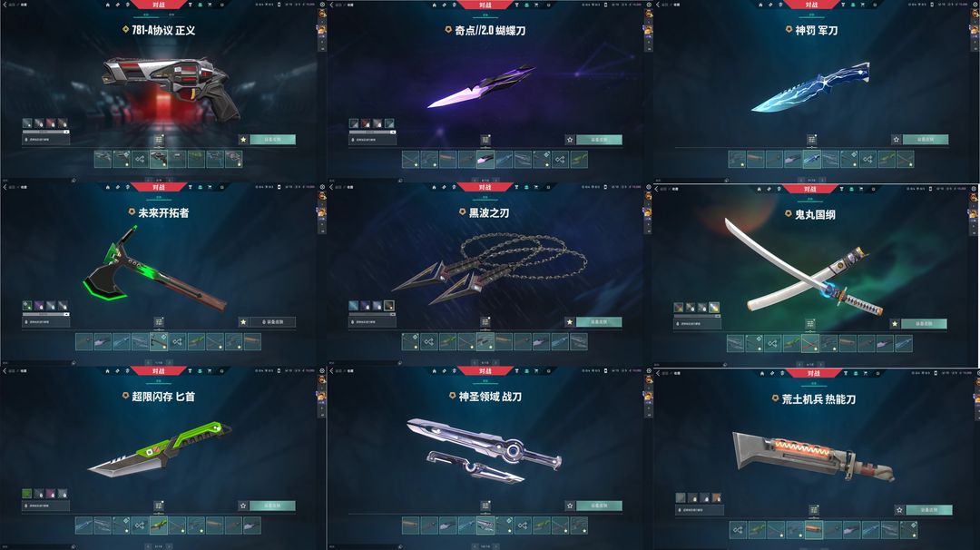Screen dimensions: 980x550
Task: Click the dark equip button under 未来开拓者
Action: click(x=272, y=322)
